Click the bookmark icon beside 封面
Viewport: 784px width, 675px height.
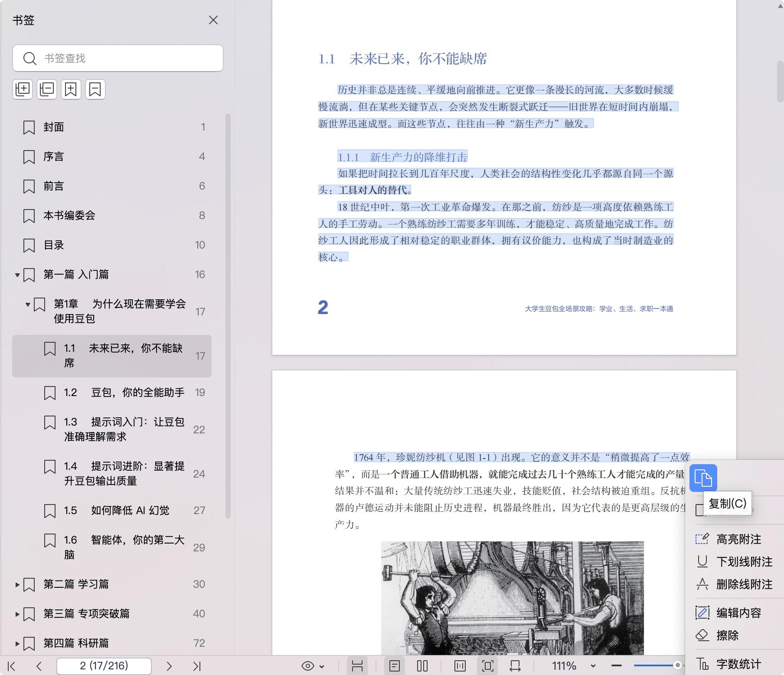point(29,128)
